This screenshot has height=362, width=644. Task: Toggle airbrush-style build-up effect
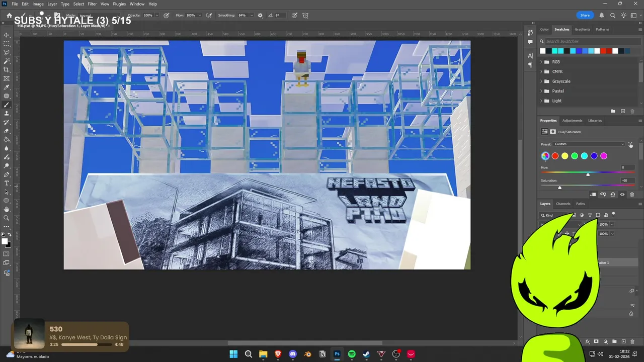209,16
